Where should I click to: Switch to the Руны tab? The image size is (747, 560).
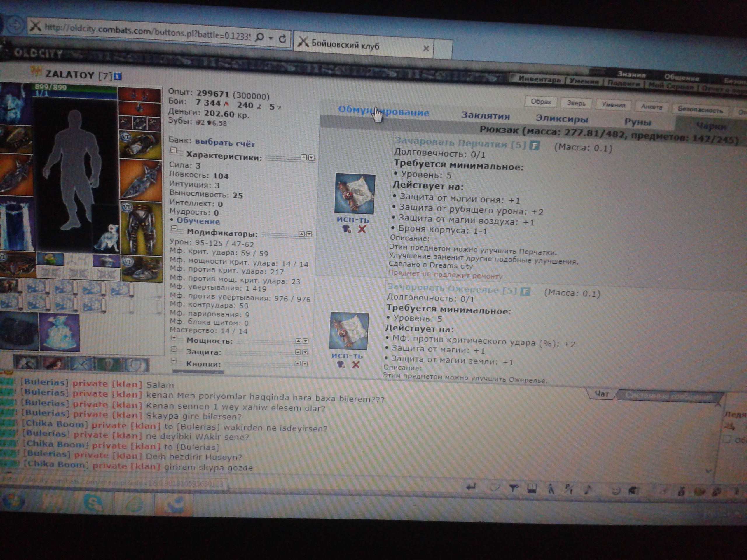(x=638, y=122)
